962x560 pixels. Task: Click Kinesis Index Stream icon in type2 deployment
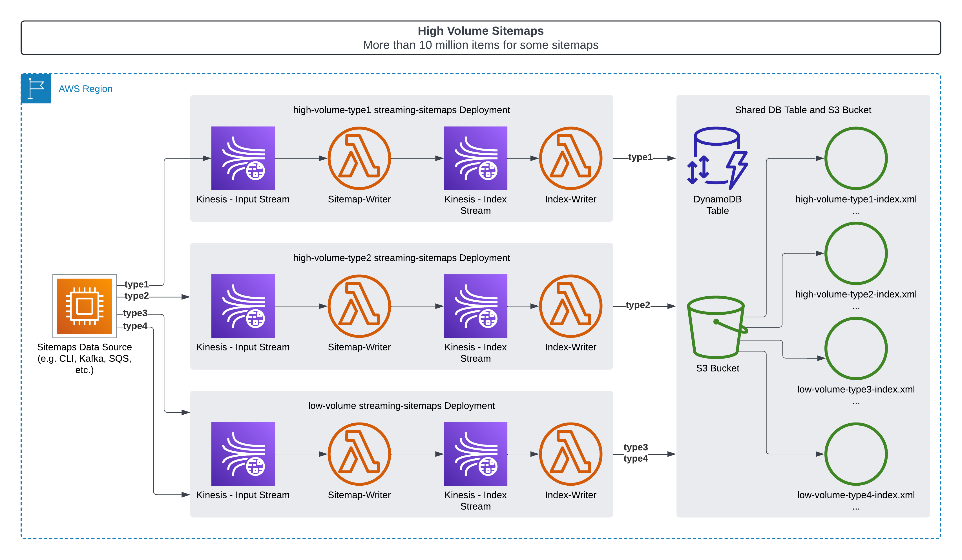pyautogui.click(x=475, y=306)
